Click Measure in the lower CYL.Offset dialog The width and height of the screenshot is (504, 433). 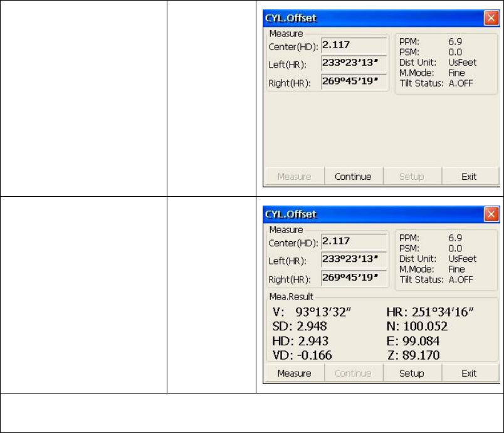click(x=295, y=373)
